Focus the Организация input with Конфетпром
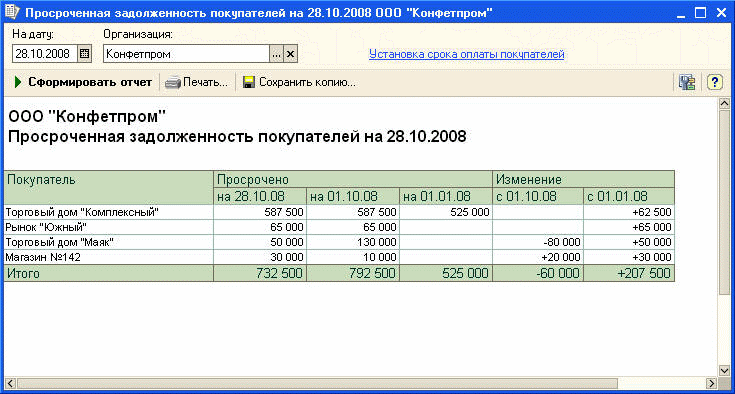 tap(187, 54)
